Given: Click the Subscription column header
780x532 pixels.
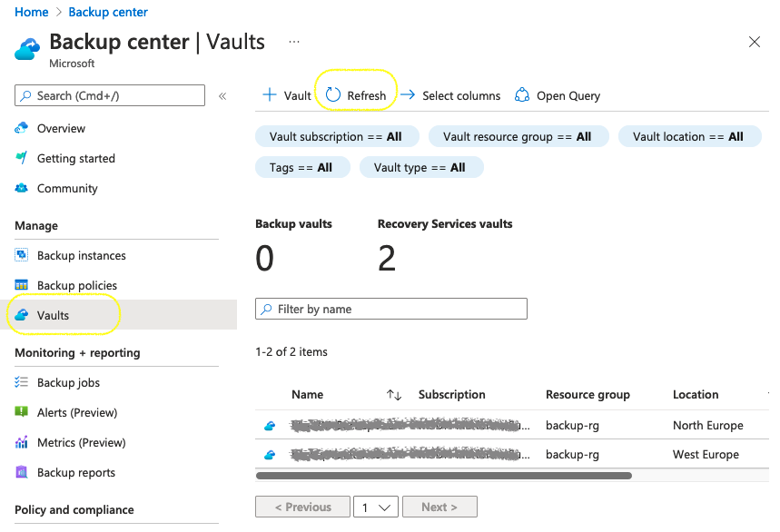Looking at the screenshot, I should tap(451, 394).
